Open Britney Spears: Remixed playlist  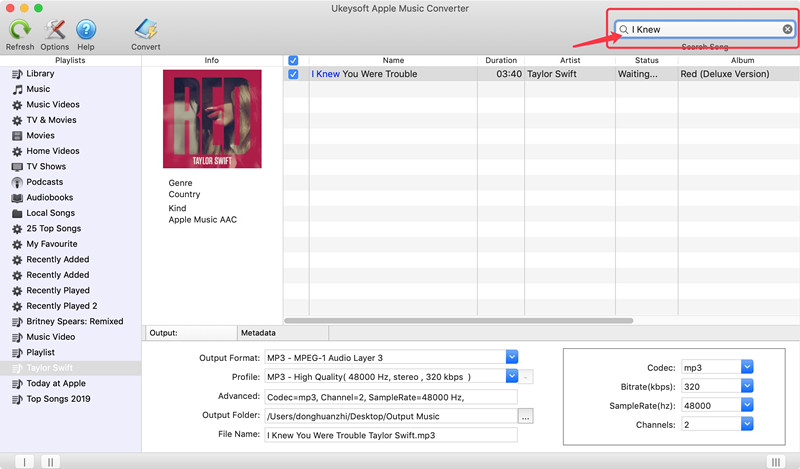[74, 322]
